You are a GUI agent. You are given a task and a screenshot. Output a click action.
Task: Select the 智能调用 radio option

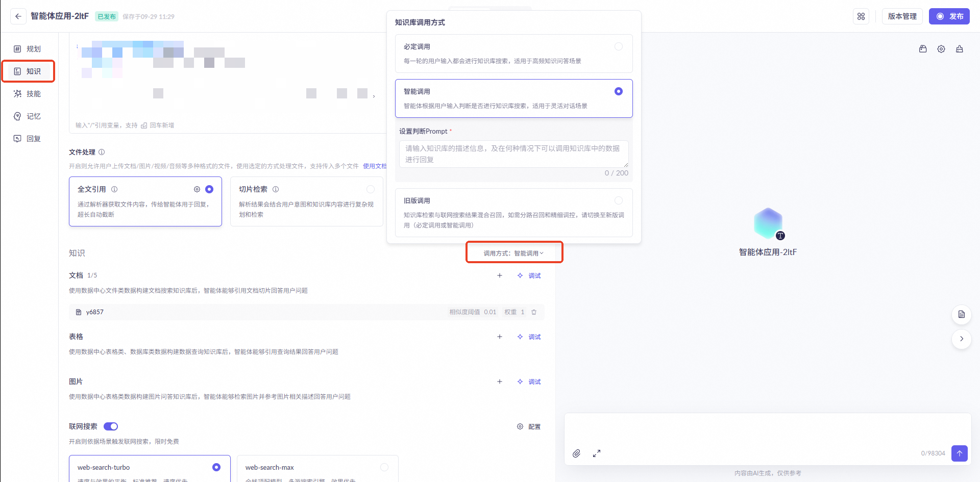tap(619, 91)
